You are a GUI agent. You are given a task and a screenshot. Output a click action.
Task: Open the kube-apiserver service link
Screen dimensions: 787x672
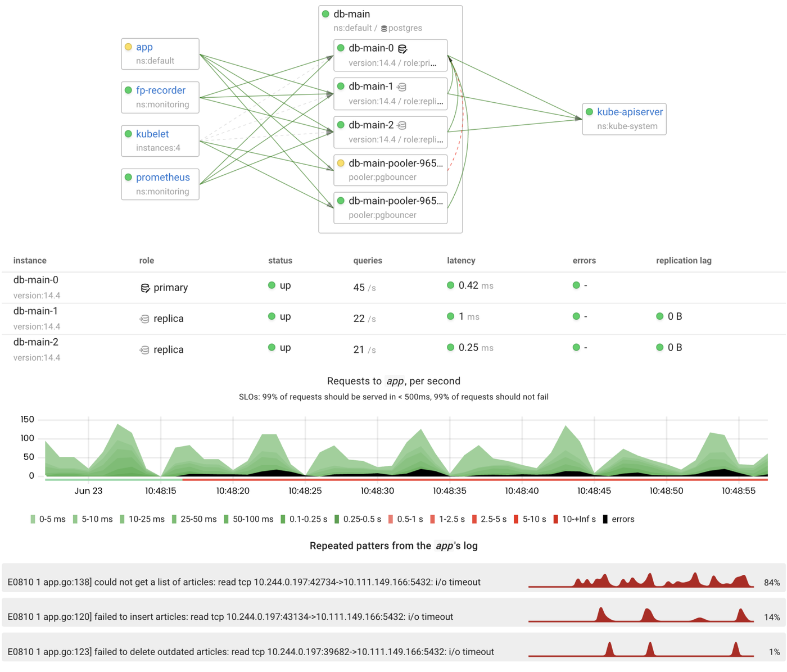click(631, 112)
